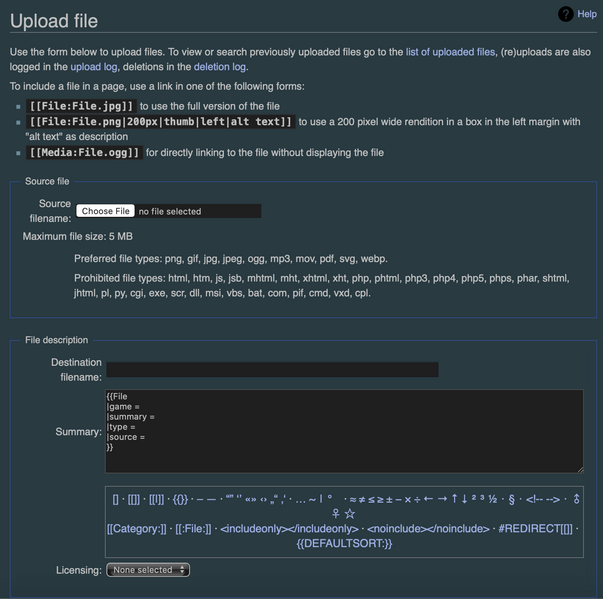Focus the Destination filename field
Viewport: 603px width, 599px height.
coord(272,370)
